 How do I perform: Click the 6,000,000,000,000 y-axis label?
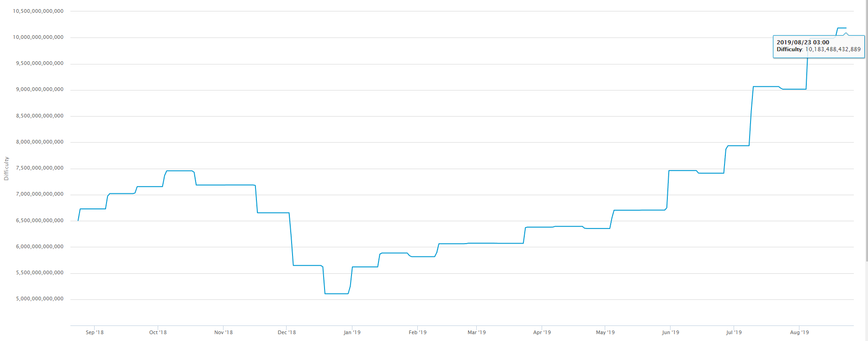[x=39, y=246]
